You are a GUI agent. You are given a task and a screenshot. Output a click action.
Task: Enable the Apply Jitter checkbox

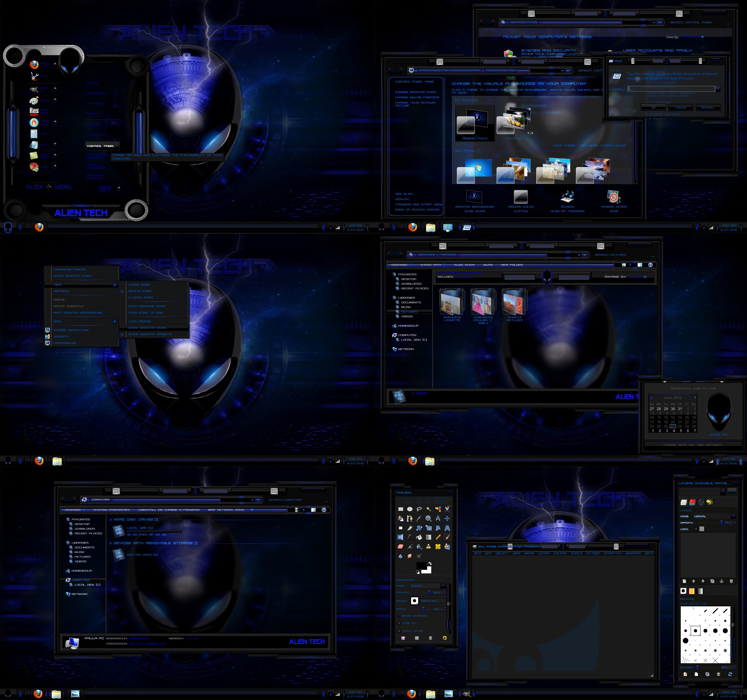399,631
